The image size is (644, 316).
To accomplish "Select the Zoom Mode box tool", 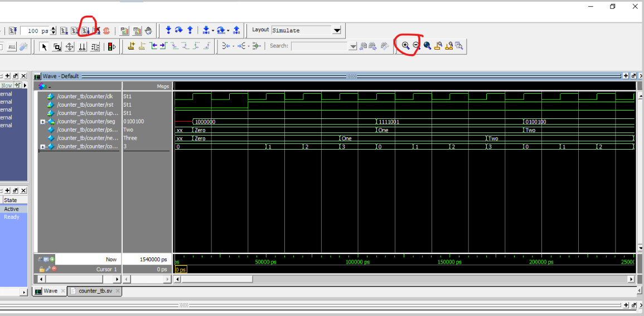I will coord(57,46).
